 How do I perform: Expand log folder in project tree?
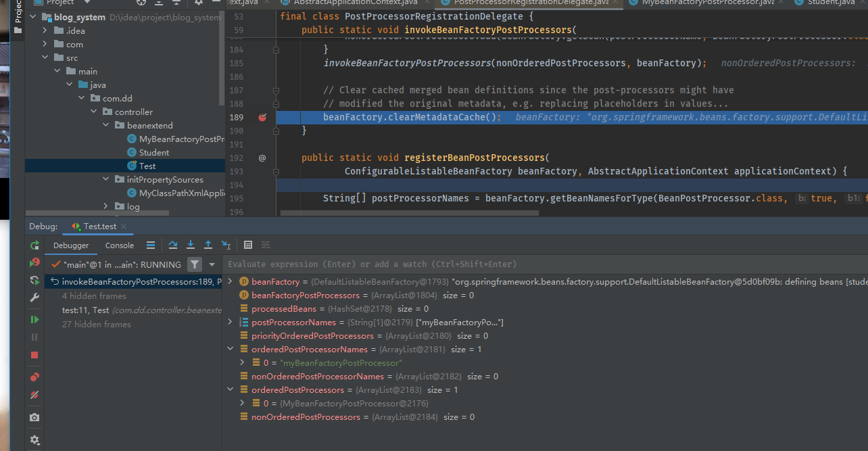pyautogui.click(x=105, y=206)
